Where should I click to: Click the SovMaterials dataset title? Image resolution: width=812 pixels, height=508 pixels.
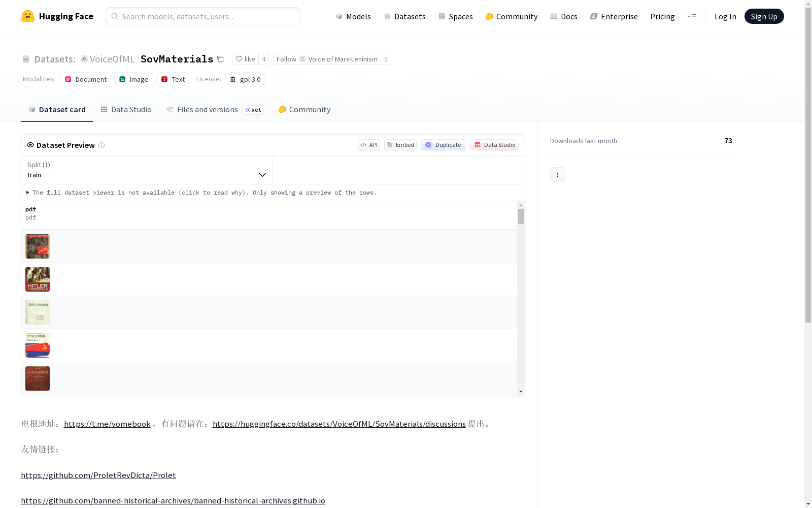click(x=177, y=59)
